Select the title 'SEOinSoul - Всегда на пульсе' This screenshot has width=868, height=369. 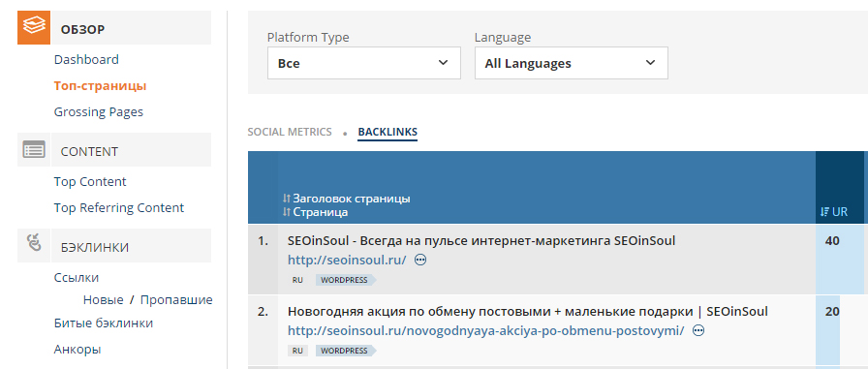(481, 240)
